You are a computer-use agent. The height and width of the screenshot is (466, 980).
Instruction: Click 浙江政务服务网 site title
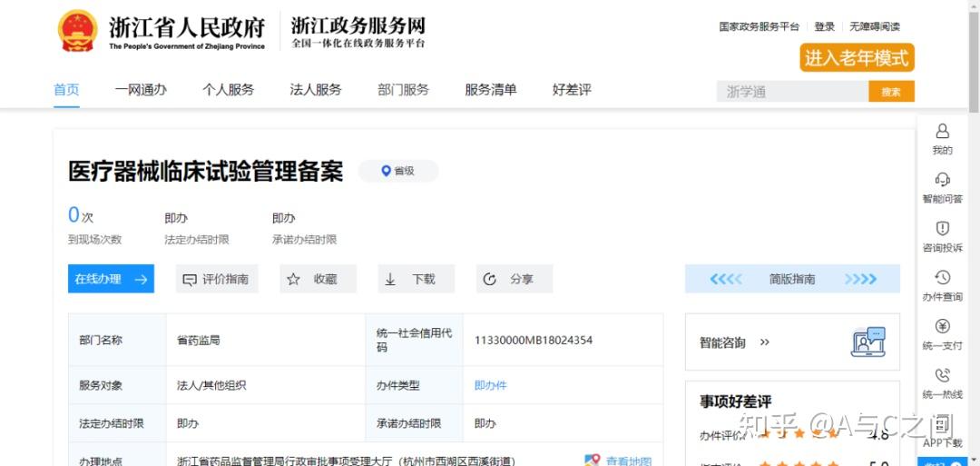pyautogui.click(x=358, y=25)
